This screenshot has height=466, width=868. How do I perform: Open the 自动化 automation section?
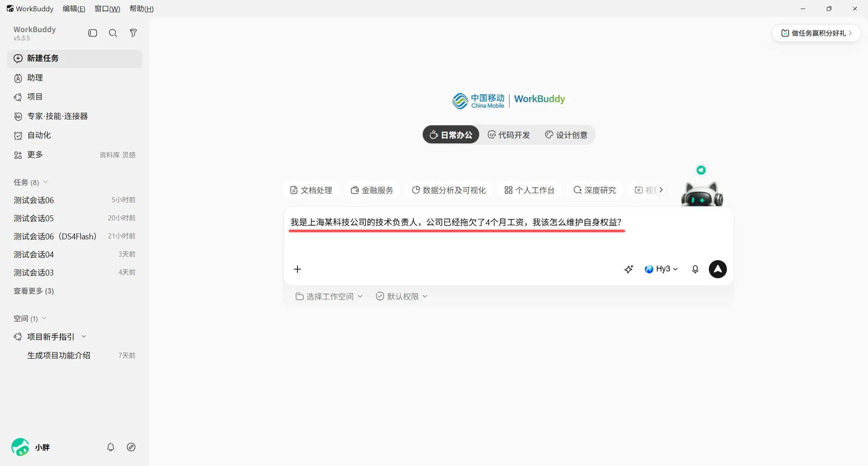pyautogui.click(x=75, y=135)
